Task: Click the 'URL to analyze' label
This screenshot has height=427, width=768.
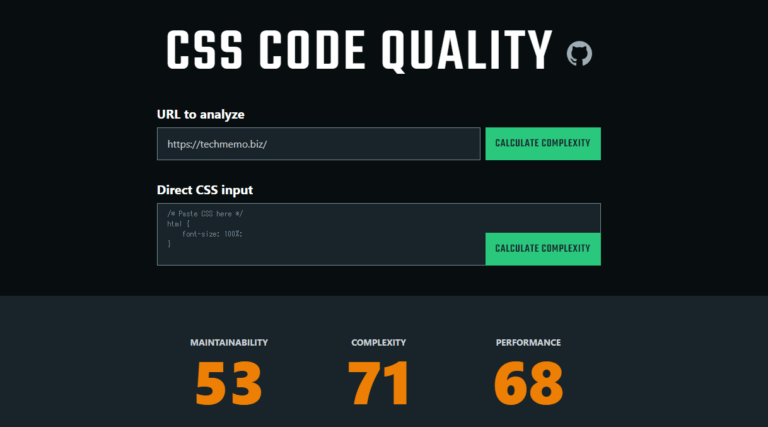Action: (x=200, y=114)
